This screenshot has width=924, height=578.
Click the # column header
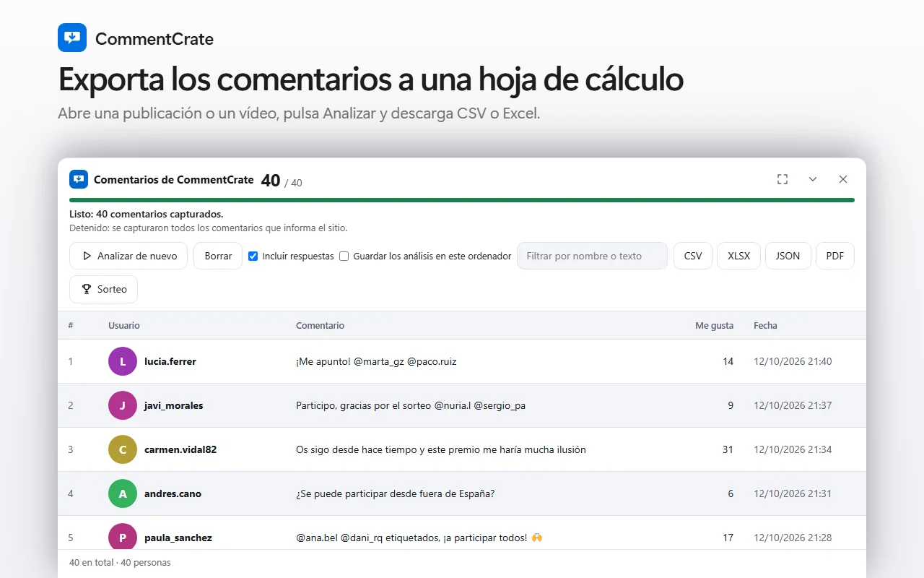pyautogui.click(x=71, y=326)
